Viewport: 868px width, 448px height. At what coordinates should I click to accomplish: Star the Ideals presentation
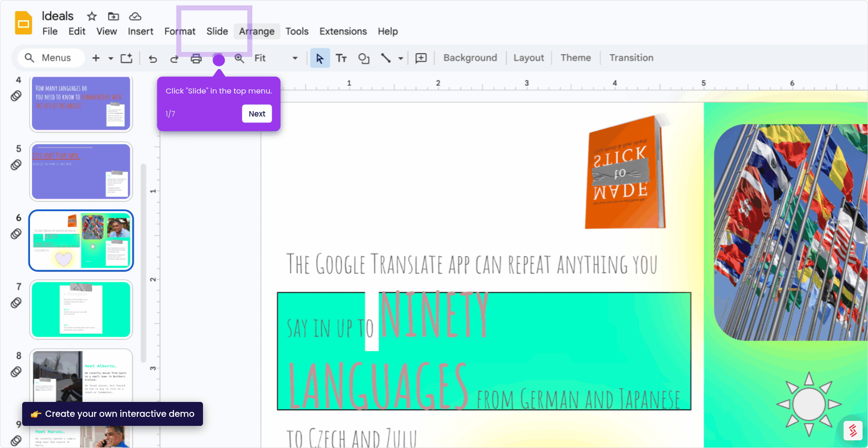pos(92,17)
